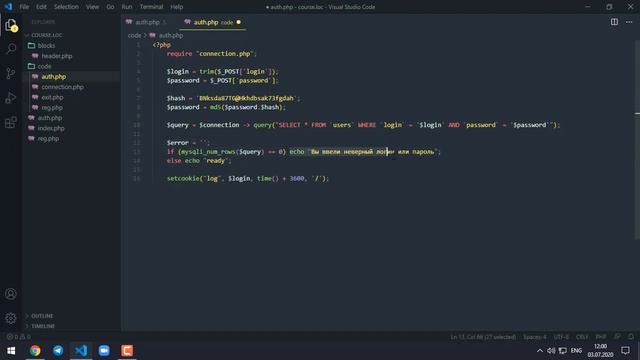Open the View menu
The image size is (640, 360).
92,7
